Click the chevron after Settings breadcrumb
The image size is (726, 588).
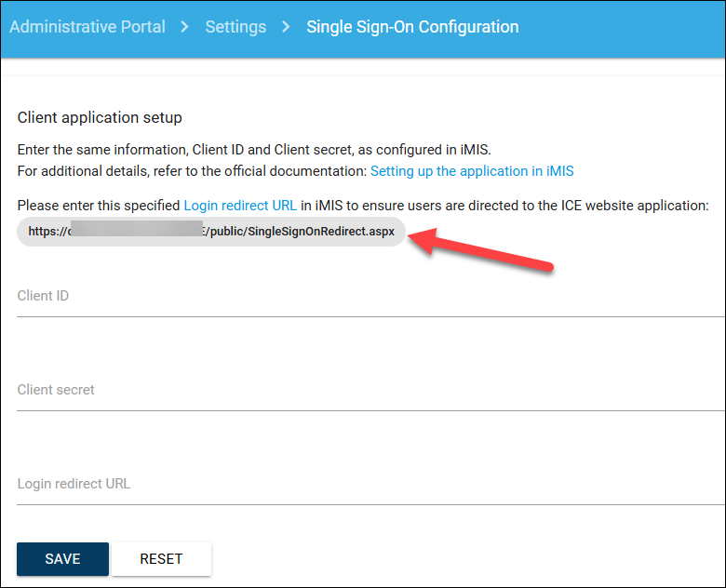pyautogui.click(x=287, y=27)
